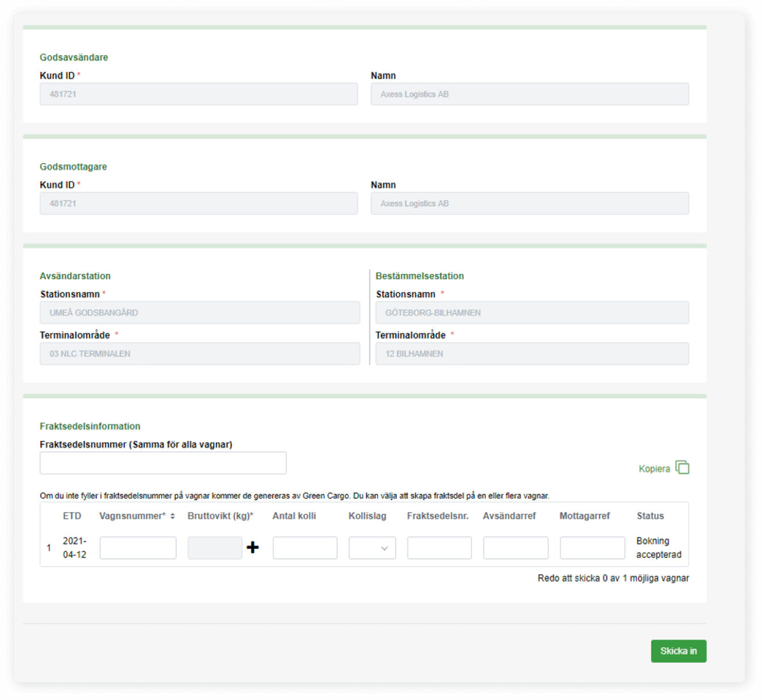Viewport: 762px width, 700px height.
Task: Click the Antal kolli field in row 1
Action: 305,548
